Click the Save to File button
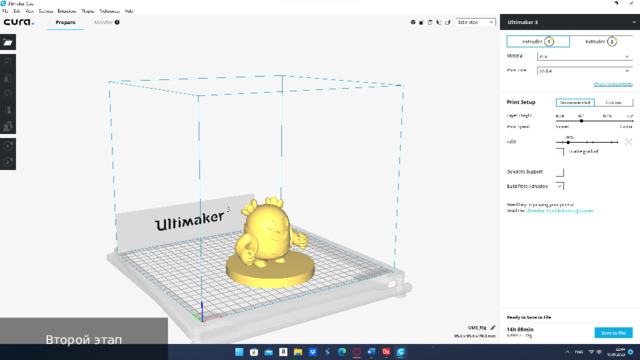640x360 pixels. (x=613, y=333)
